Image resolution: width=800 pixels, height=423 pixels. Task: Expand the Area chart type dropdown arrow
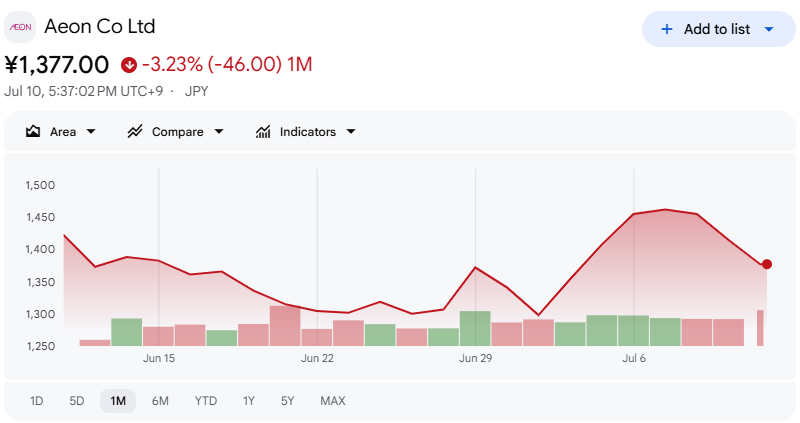click(x=91, y=132)
